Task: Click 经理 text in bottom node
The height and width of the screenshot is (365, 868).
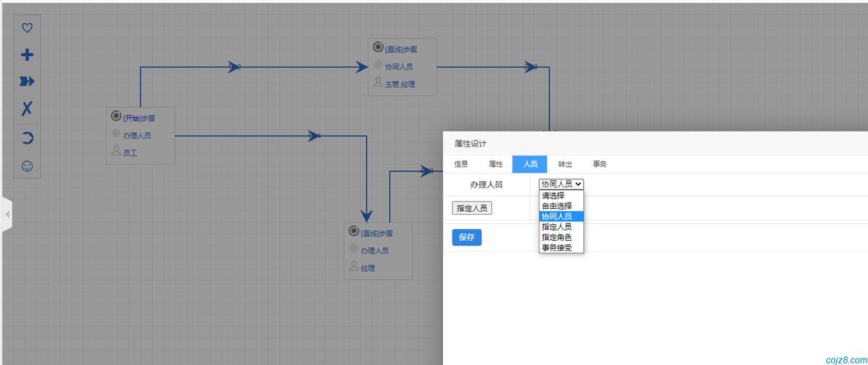Action: 368,269
